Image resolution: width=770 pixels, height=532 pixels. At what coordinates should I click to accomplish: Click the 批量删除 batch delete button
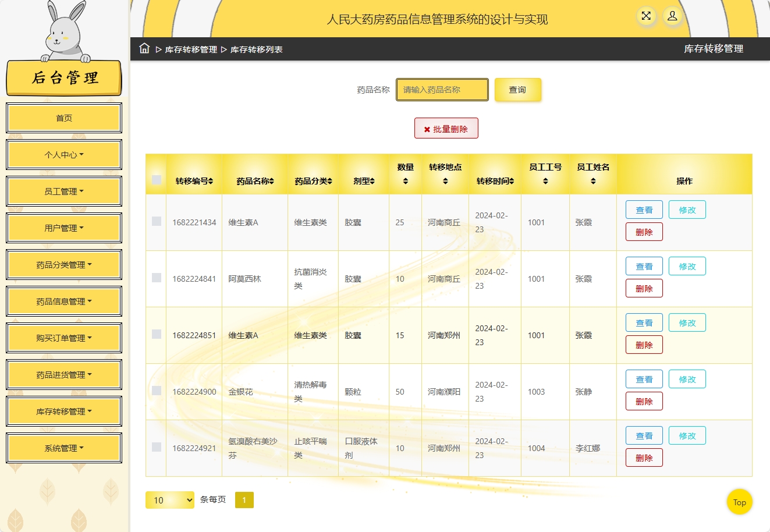[446, 129]
